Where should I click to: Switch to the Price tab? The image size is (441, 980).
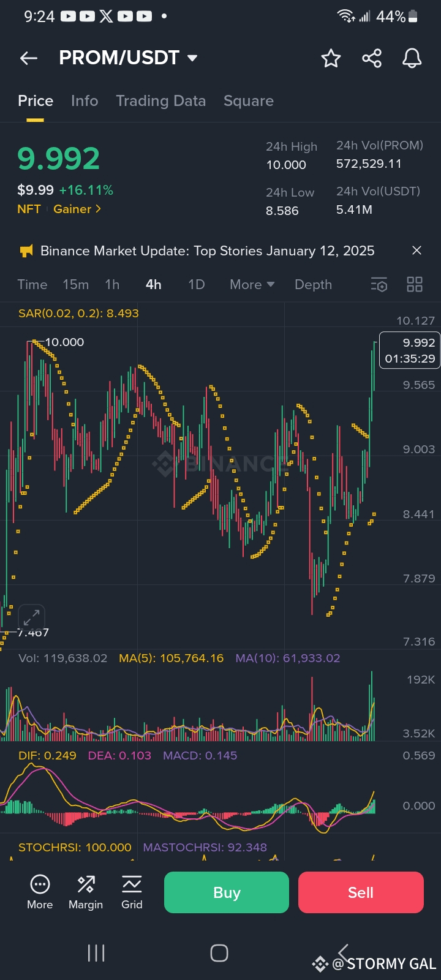coord(36,100)
